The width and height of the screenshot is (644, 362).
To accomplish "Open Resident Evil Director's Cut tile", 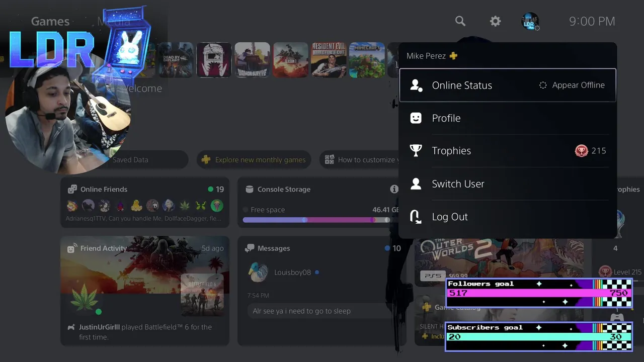I will click(x=329, y=60).
